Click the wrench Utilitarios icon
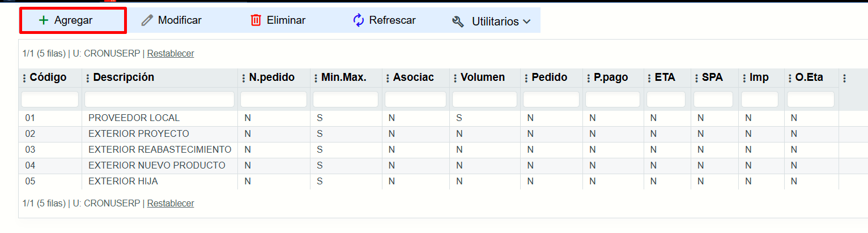This screenshot has height=233, width=868. click(458, 21)
